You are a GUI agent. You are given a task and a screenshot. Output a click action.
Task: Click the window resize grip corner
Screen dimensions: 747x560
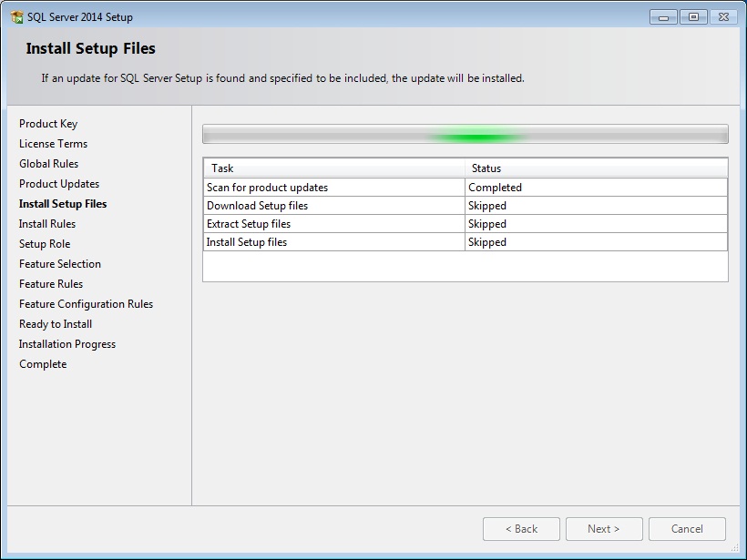click(x=735, y=548)
